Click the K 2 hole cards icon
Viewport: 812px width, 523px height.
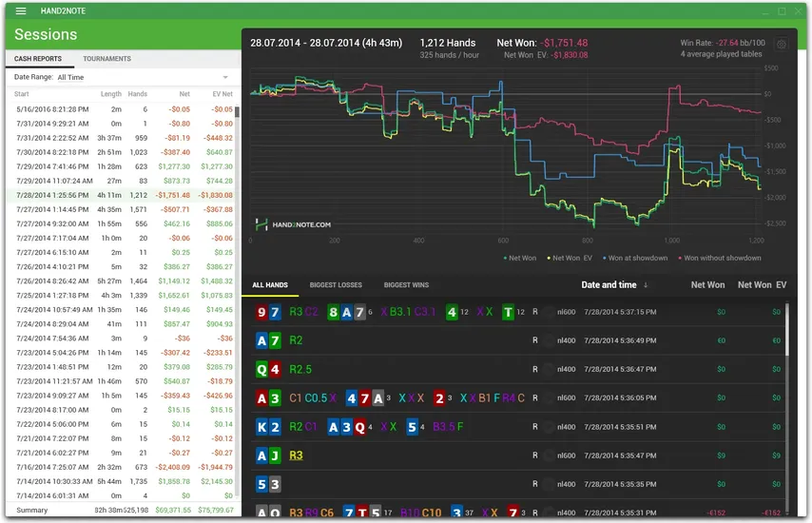[x=268, y=427]
